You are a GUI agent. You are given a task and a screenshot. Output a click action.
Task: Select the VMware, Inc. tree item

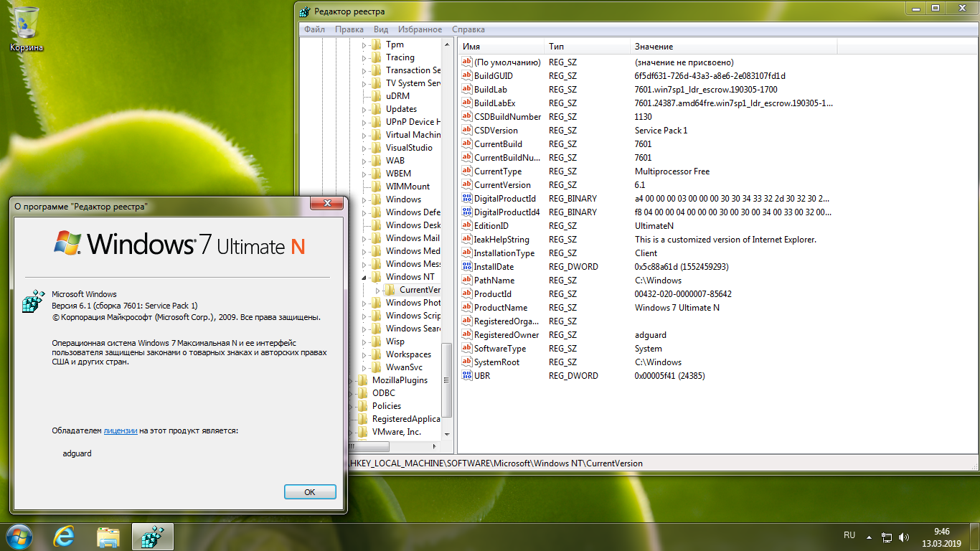click(x=397, y=432)
